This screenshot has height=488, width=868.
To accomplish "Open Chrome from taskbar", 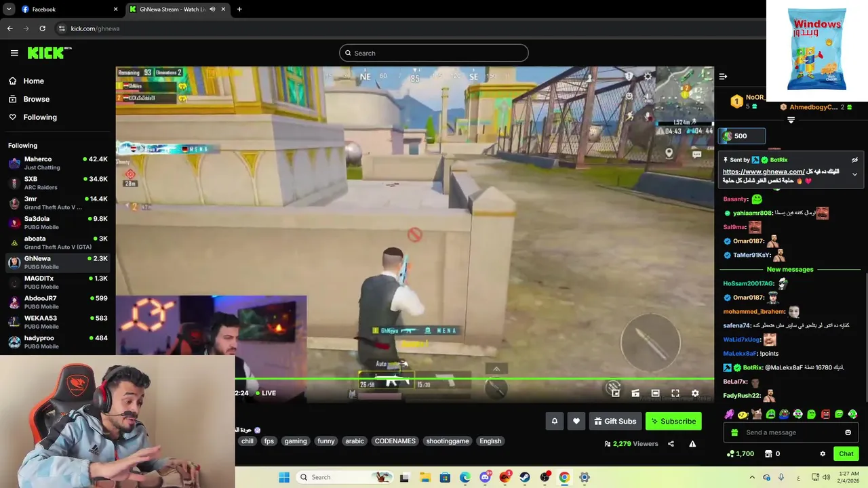I will [564, 477].
